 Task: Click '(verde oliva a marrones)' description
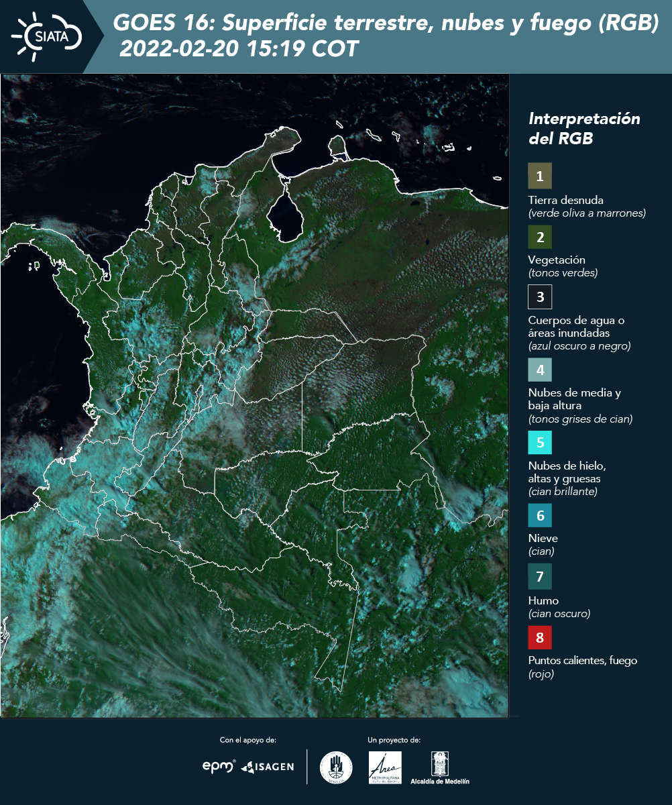pyautogui.click(x=587, y=213)
